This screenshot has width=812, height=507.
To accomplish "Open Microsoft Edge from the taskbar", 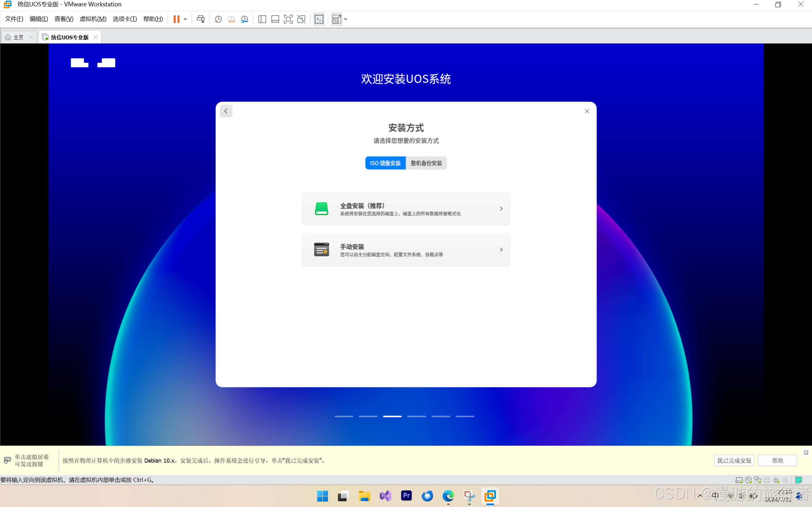I will coord(448,496).
